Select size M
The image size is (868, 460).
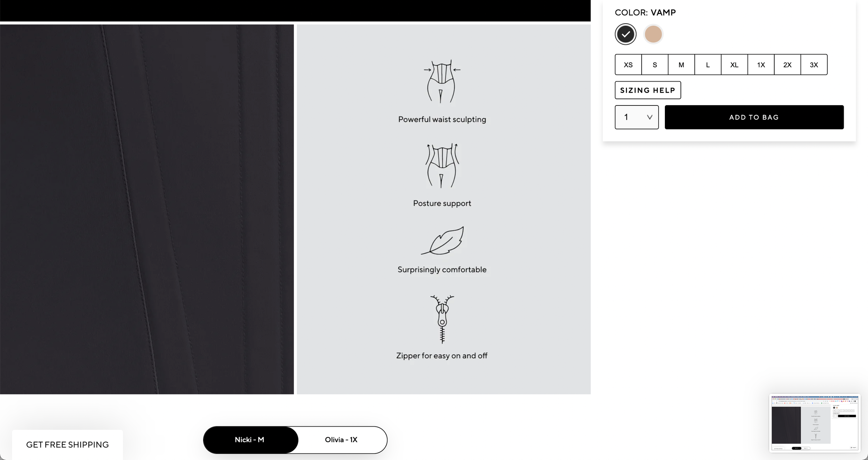click(x=681, y=65)
